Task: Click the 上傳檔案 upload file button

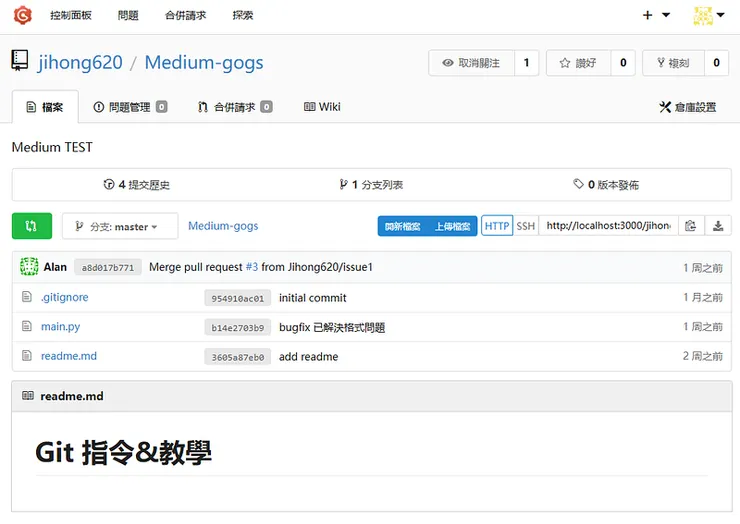Action: coord(453,227)
